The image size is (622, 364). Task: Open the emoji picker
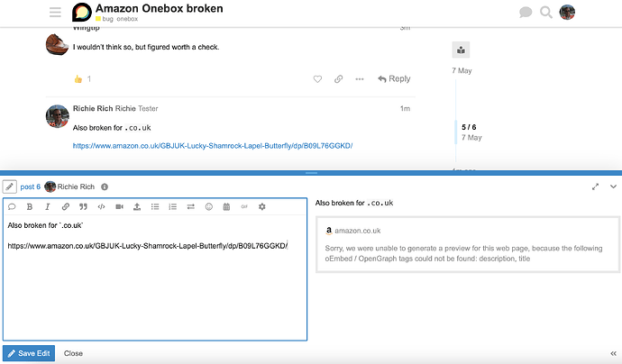[208, 206]
